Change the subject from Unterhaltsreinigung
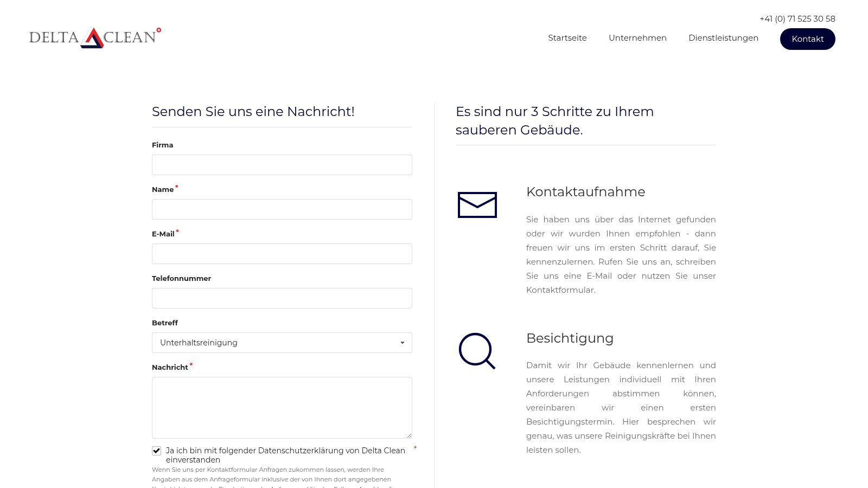Image resolution: width=868 pixels, height=488 pixels. point(282,343)
